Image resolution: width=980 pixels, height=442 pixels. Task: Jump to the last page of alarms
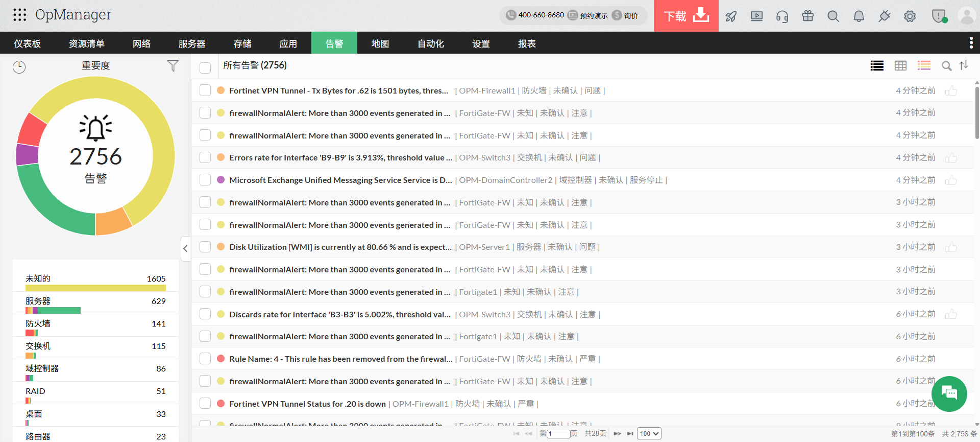coord(630,434)
